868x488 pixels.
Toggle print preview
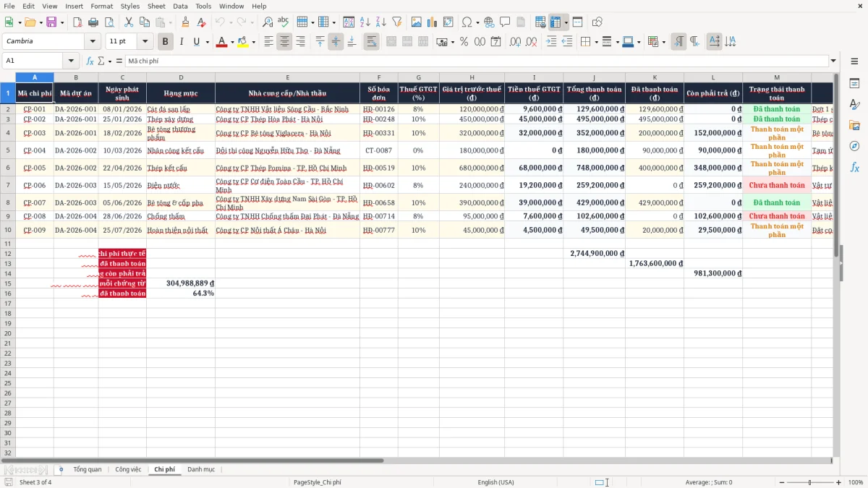pos(109,22)
